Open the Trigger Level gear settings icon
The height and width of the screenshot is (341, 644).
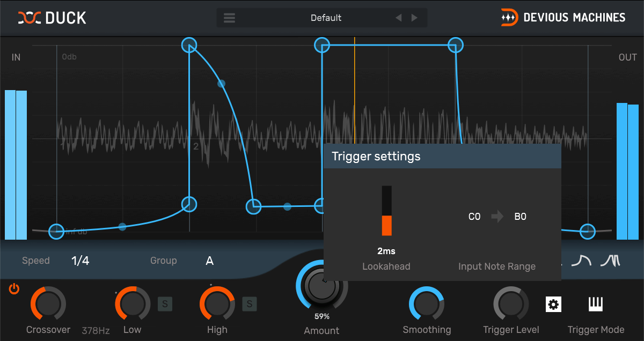tap(553, 304)
